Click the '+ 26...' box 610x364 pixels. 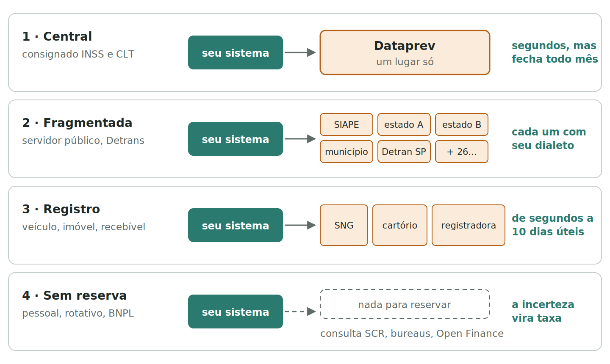click(x=462, y=152)
